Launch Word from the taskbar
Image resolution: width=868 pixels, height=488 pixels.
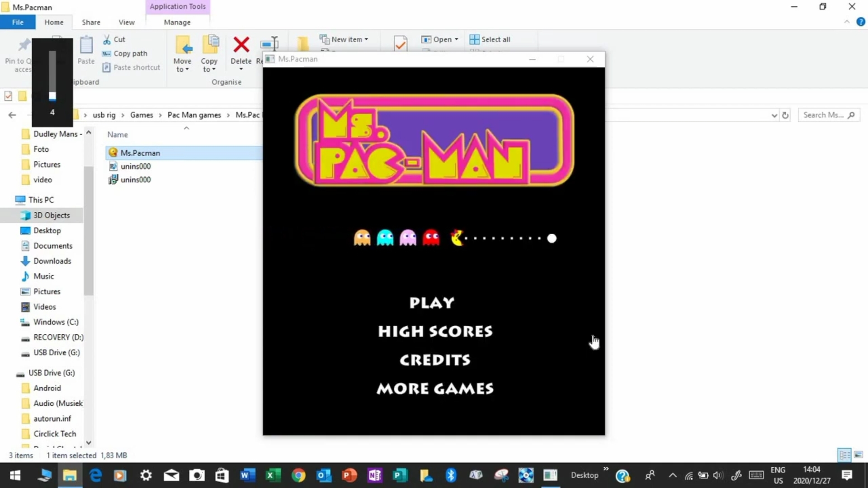[248, 475]
